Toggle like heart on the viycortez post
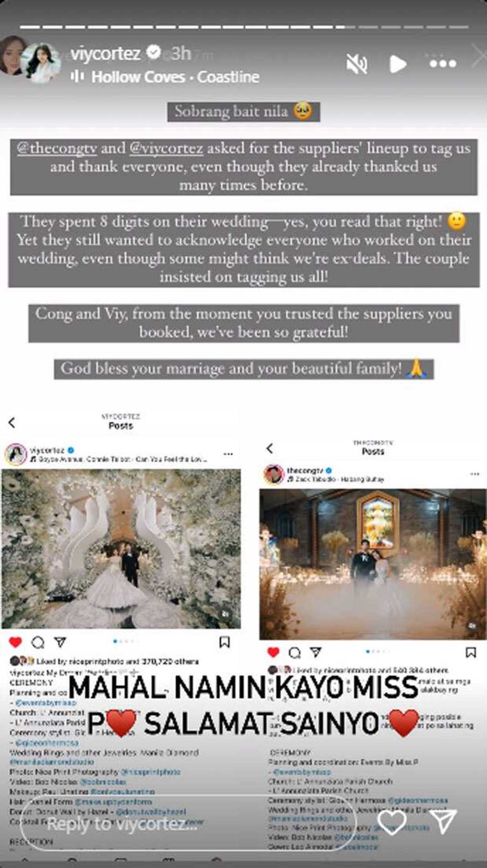This screenshot has height=868, width=487. [16, 642]
